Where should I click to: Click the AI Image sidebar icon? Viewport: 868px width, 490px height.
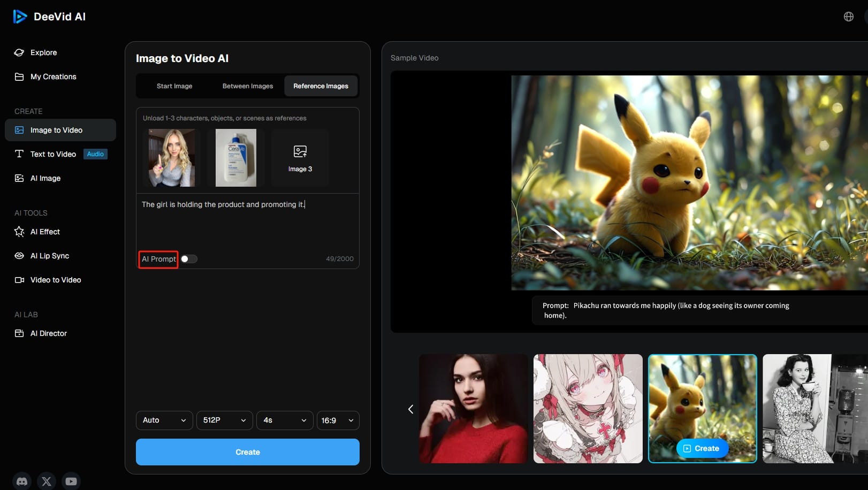pos(19,178)
